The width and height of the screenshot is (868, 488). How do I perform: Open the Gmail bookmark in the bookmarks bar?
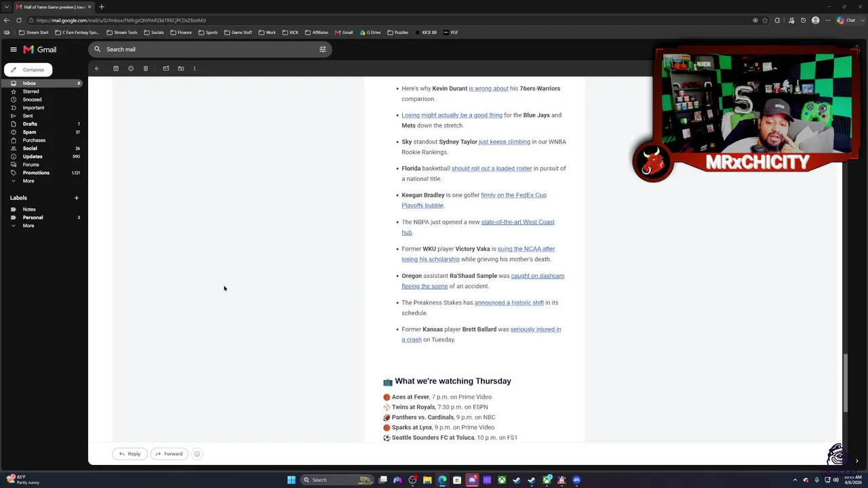pyautogui.click(x=343, y=33)
